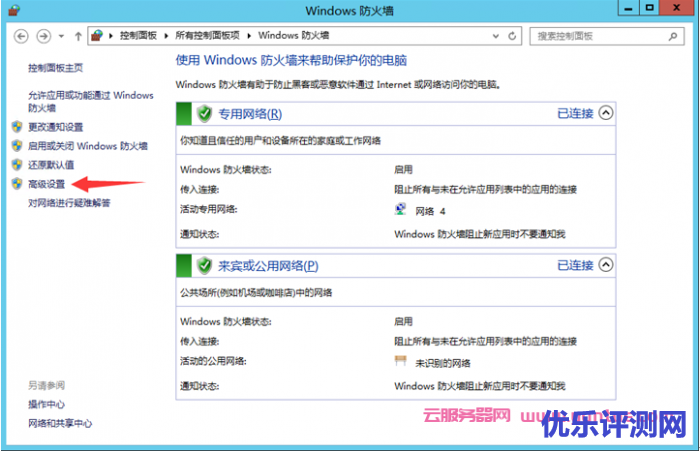
Task: Open 控制面板主页 link
Action: click(55, 68)
